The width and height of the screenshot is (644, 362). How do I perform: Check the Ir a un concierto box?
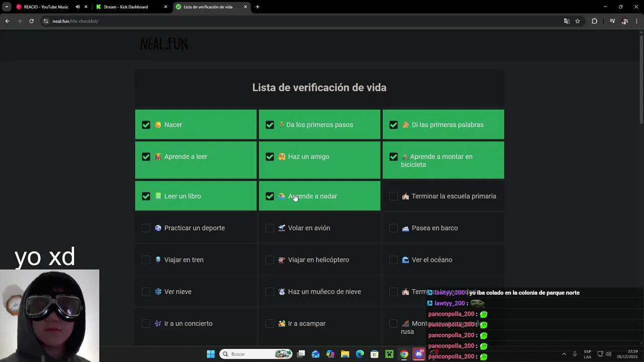coord(146,324)
